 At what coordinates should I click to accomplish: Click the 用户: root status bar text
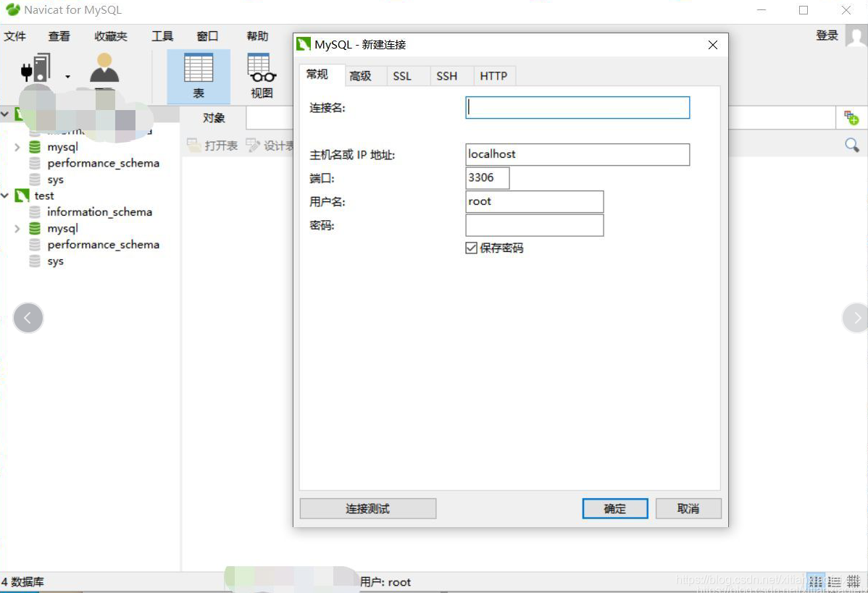385,582
